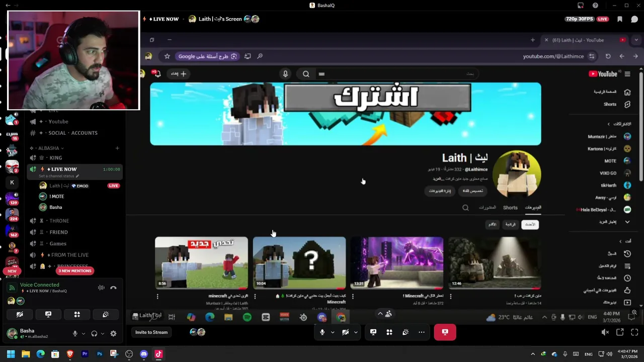Switch to the Videos tab الفيديوهات
This screenshot has width=644, height=362.
pos(533,208)
